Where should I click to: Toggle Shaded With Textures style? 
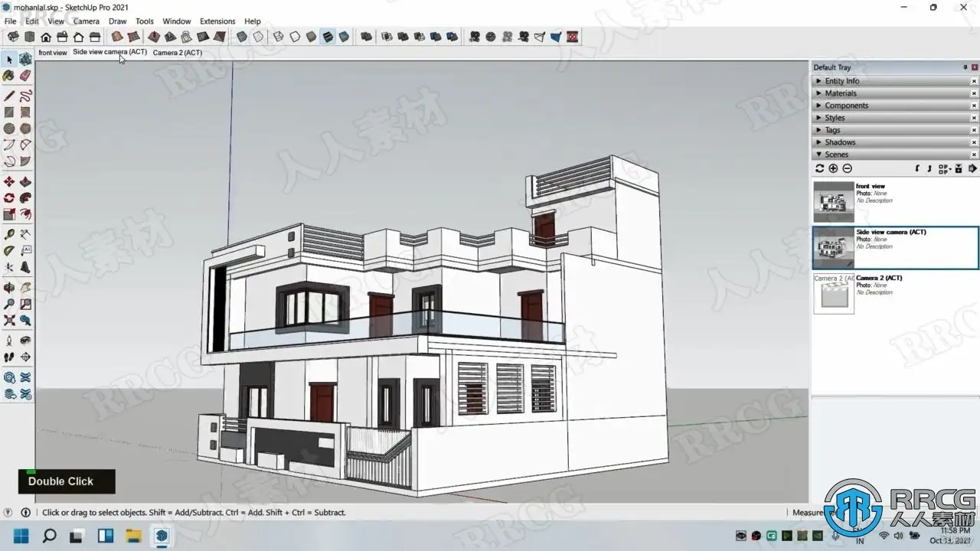click(x=328, y=37)
